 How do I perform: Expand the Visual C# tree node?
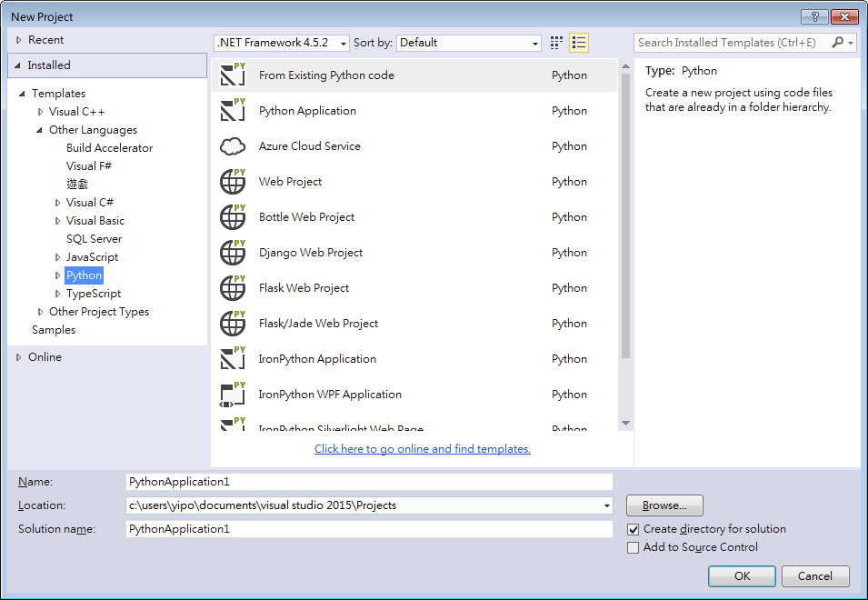pos(58,203)
